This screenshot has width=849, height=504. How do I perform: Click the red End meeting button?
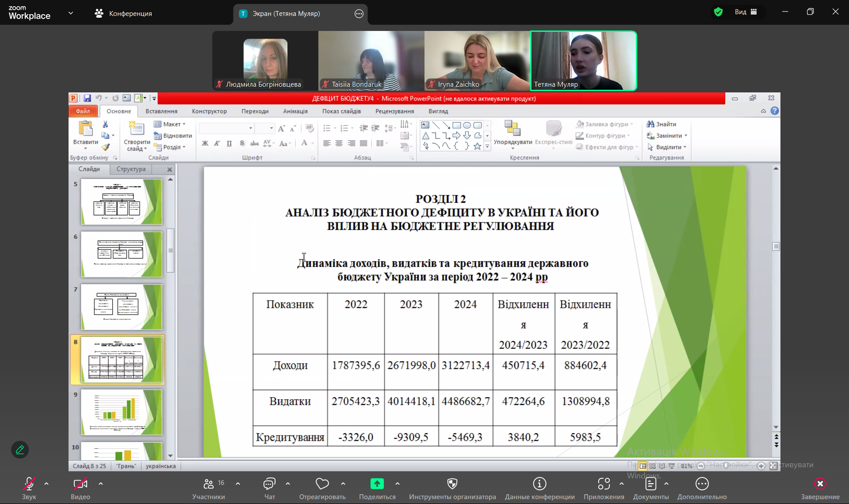[820, 484]
